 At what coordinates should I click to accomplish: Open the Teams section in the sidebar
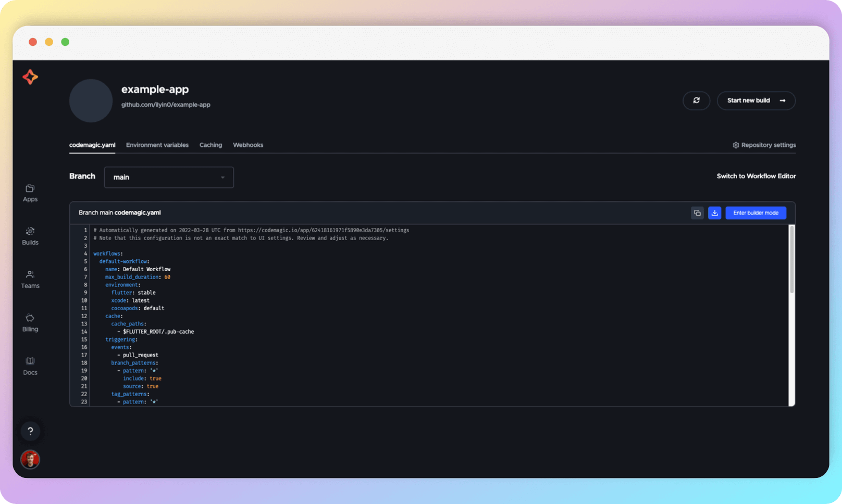30,279
